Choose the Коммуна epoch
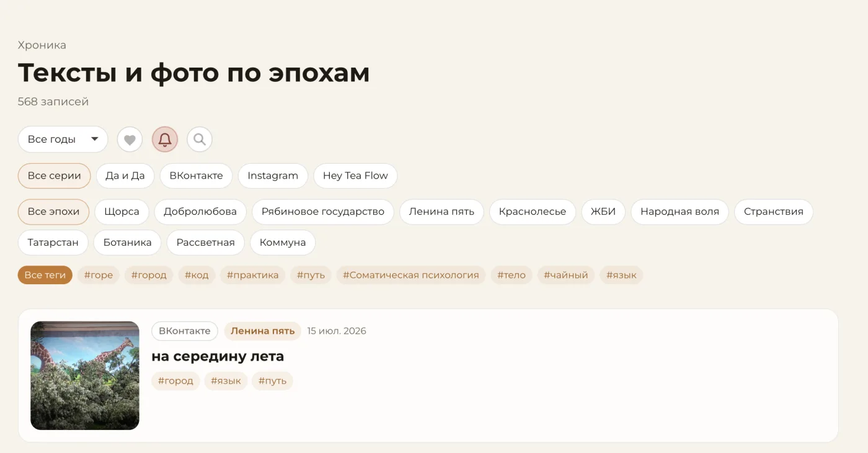The width and height of the screenshot is (868, 453). [x=283, y=243]
